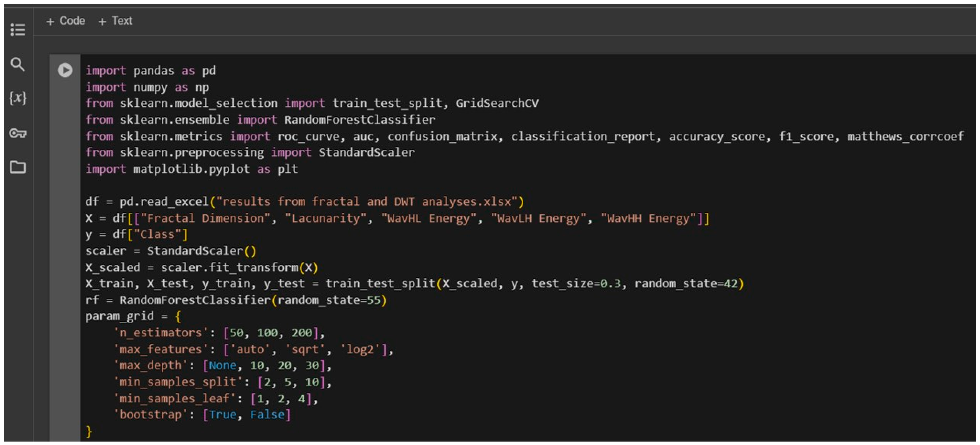Click the "WavHH Energy" column string
The image size is (980, 445).
click(648, 218)
